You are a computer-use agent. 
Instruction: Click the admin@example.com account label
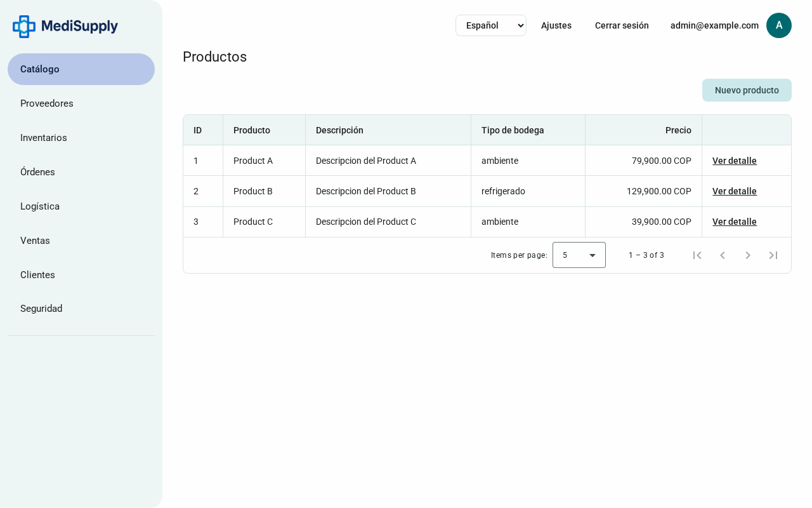714,25
